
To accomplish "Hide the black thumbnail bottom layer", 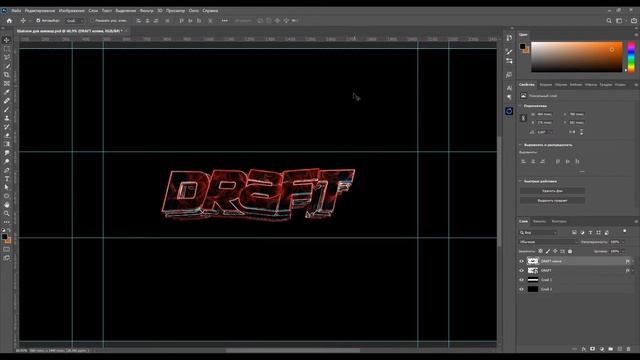I will click(x=521, y=289).
